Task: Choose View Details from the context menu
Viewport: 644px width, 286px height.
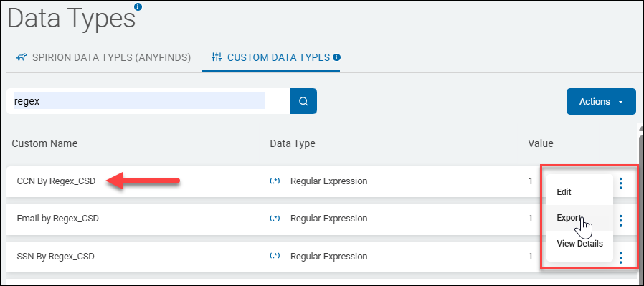Action: (x=579, y=244)
